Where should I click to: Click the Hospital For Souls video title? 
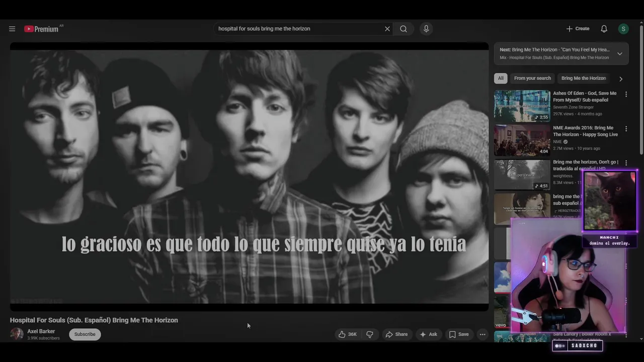click(x=94, y=320)
